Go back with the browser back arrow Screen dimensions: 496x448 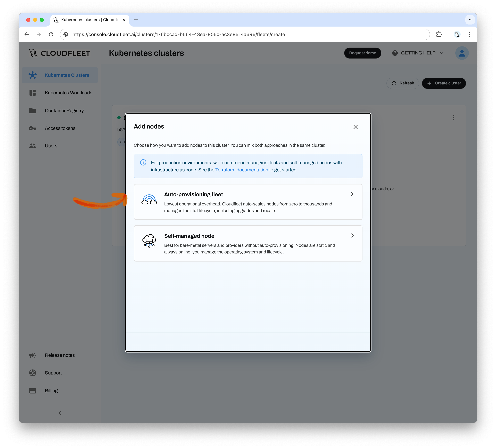click(x=27, y=34)
